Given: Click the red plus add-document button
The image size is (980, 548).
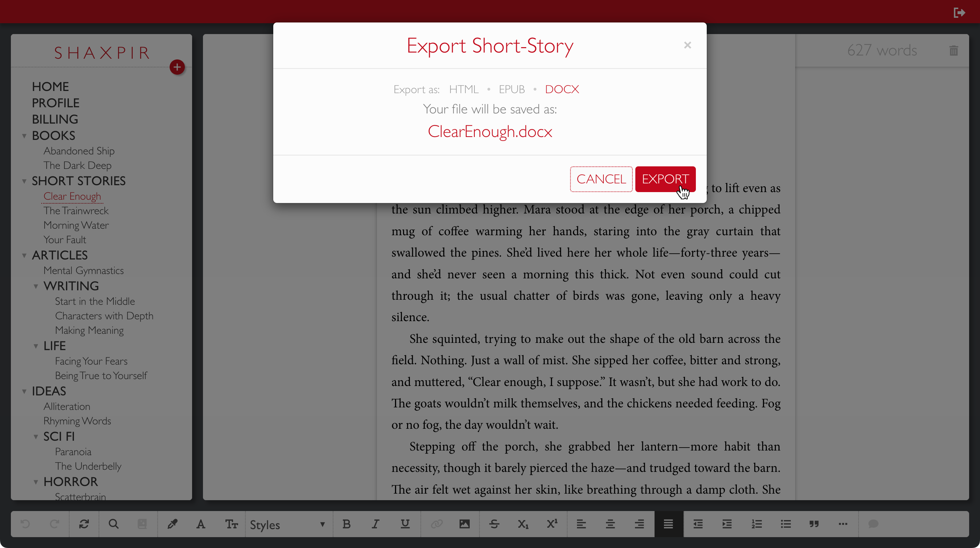Looking at the screenshot, I should pyautogui.click(x=177, y=67).
